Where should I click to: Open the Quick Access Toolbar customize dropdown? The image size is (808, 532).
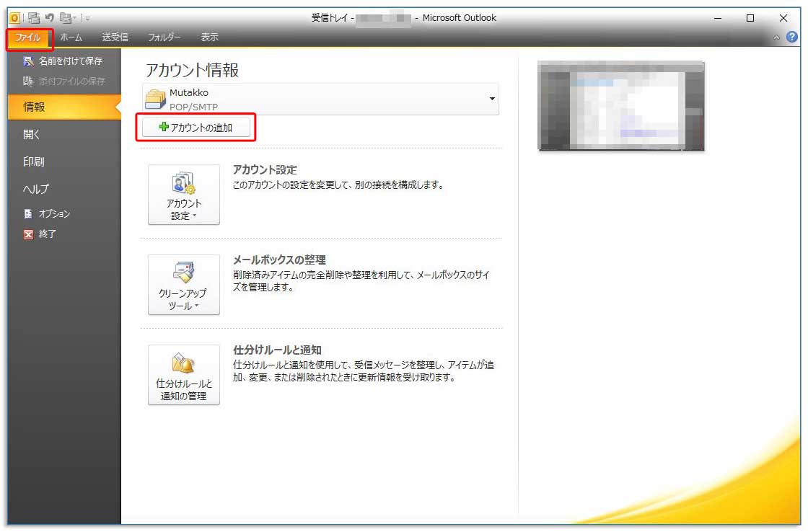[x=86, y=19]
